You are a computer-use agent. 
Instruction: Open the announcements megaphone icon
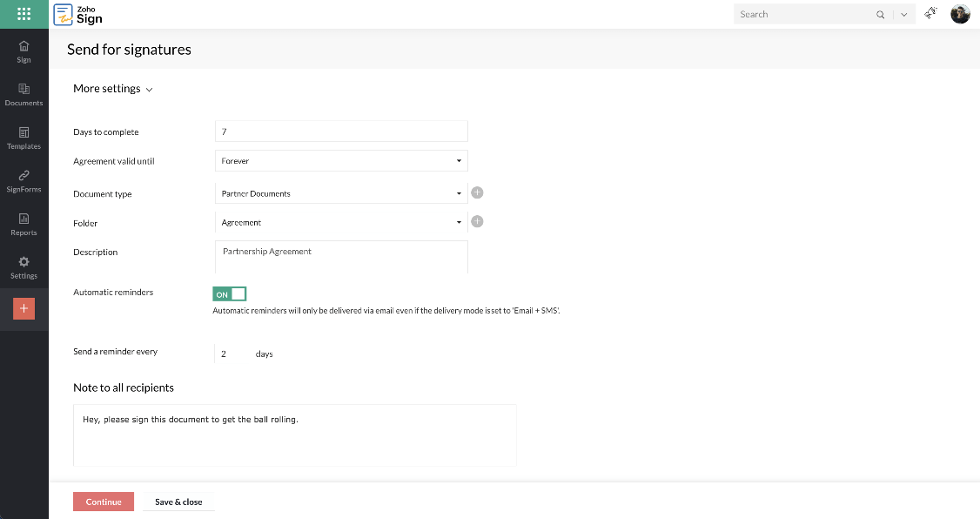[930, 14]
